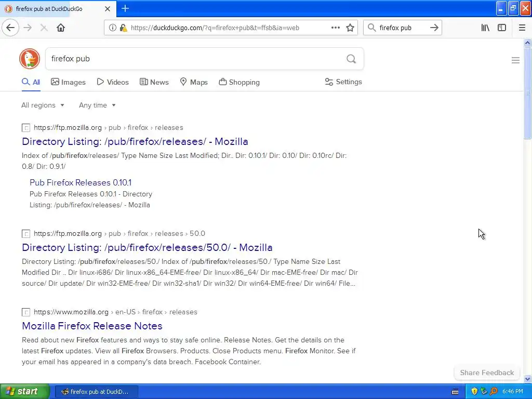Select the All results tab
This screenshot has height=399, width=532.
pyautogui.click(x=31, y=82)
